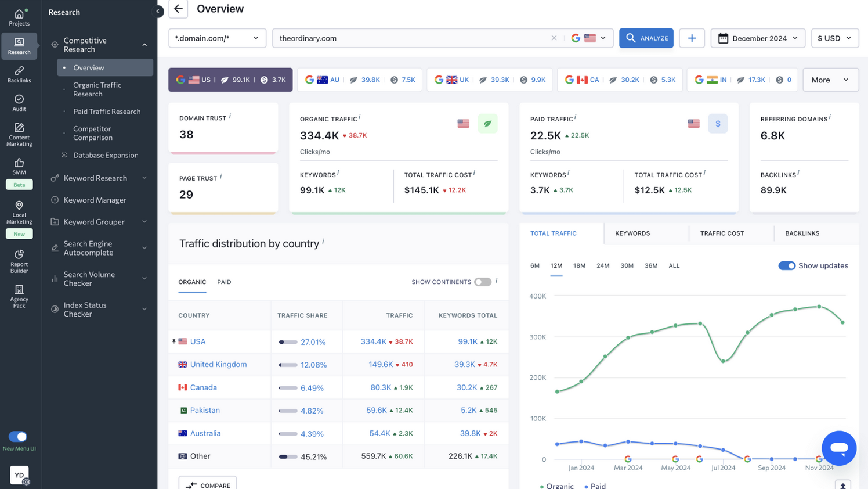
Task: Click the USA traffic share bar
Action: click(288, 342)
